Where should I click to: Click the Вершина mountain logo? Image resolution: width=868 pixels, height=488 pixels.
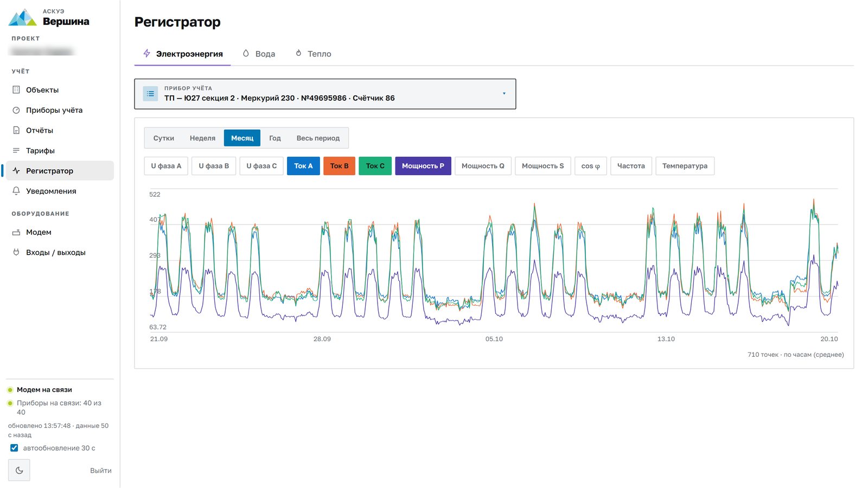pyautogui.click(x=22, y=17)
